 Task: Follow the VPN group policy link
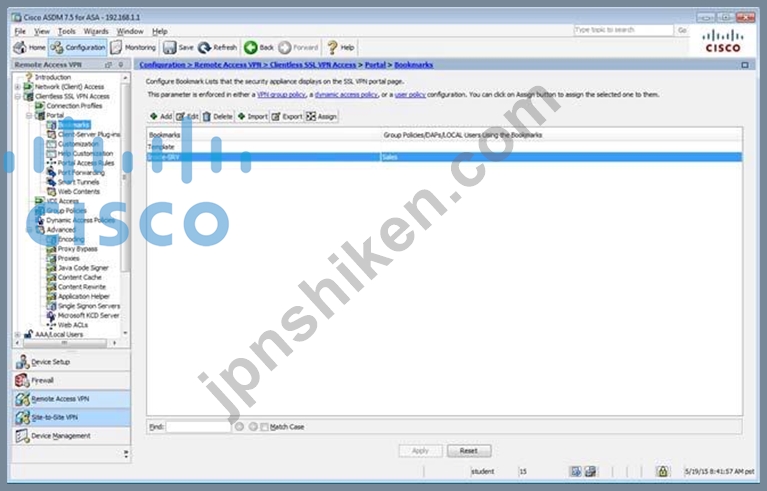tap(281, 94)
